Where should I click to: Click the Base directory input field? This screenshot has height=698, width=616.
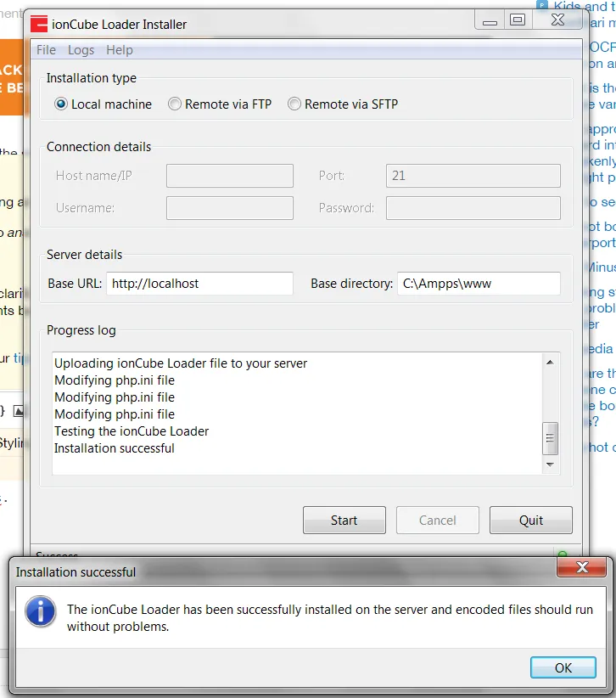[479, 284]
